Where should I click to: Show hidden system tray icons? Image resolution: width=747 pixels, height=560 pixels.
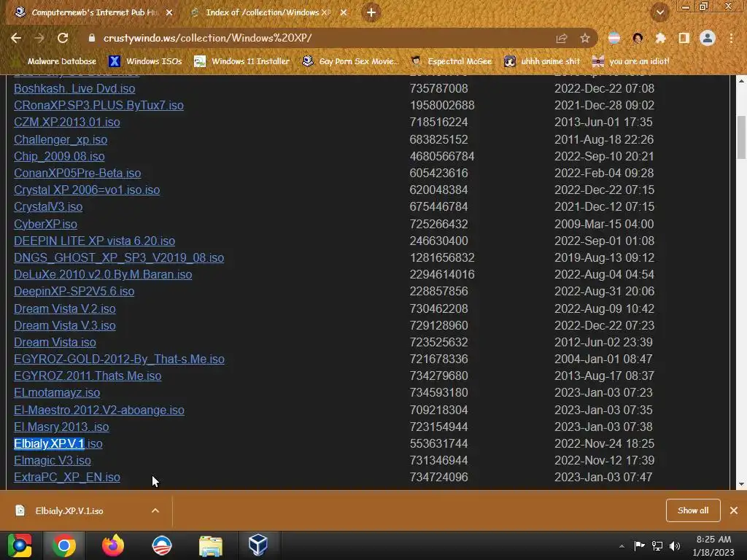622,545
